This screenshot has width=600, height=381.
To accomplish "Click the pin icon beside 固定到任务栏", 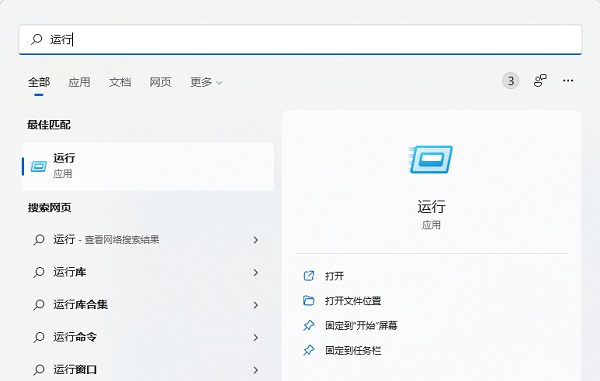I will pos(308,350).
